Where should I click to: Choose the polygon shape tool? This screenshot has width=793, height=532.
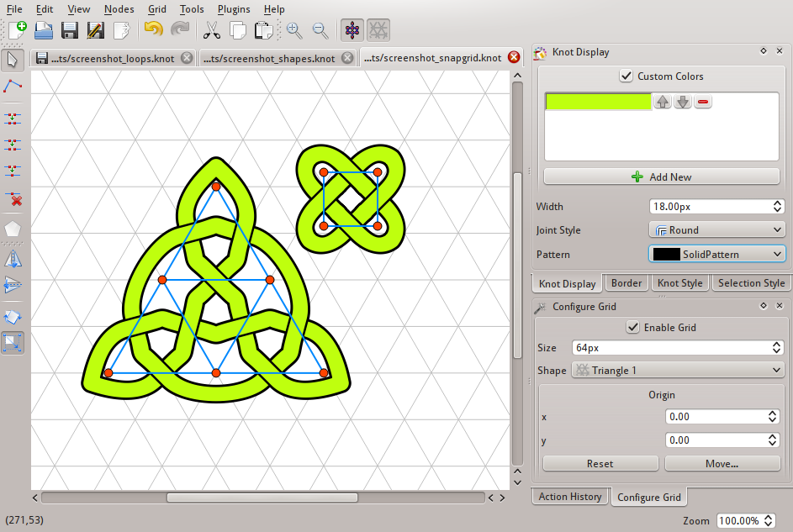13,229
